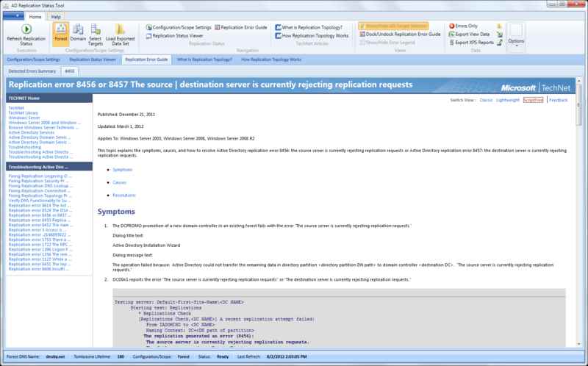Open Replication error 8456 or 8457 sidebar link

[40, 215]
